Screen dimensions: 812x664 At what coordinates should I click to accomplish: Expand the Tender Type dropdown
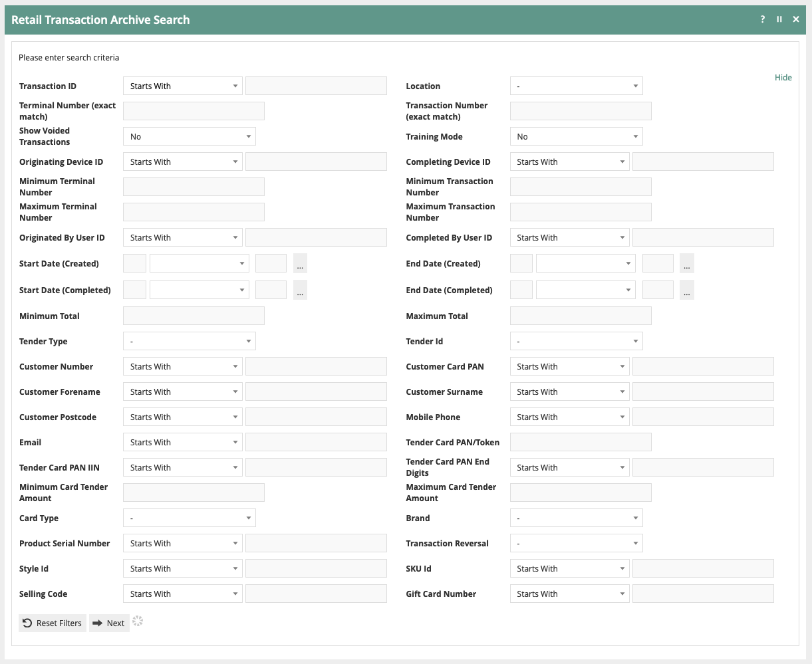190,342
